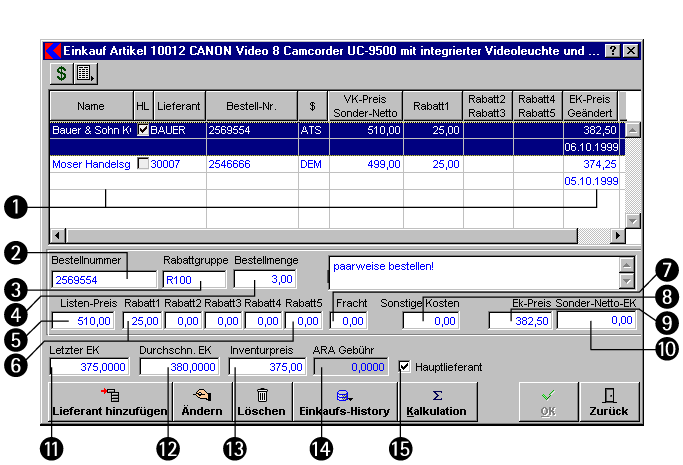Click the Löschen trash button

[262, 402]
